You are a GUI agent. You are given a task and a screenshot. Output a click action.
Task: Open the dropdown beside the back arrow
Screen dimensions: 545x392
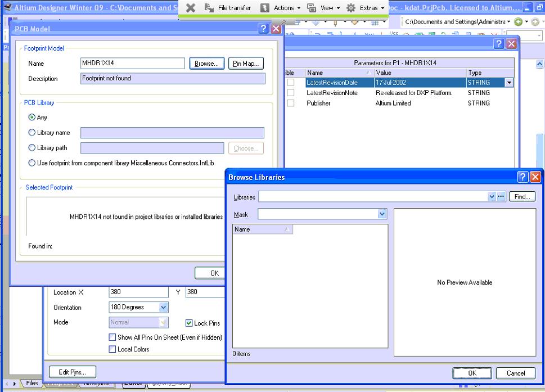tap(526, 21)
